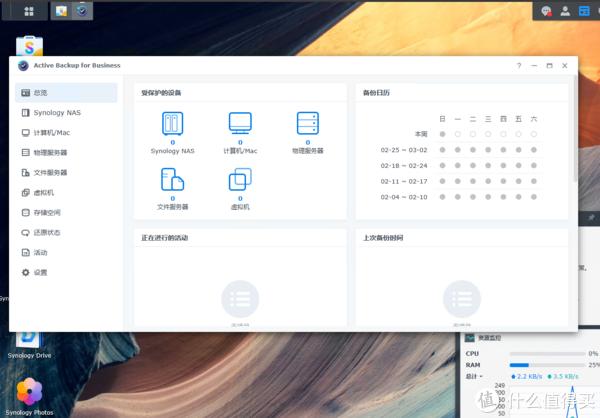
Task: Click the 虚拟机 device count 0
Action: [240, 198]
